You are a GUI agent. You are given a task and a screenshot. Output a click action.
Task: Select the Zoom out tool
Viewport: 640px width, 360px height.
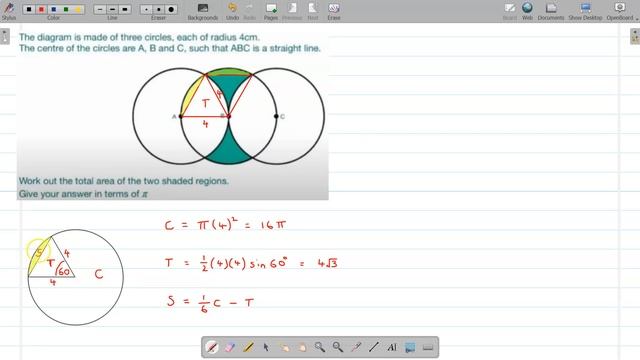(x=338, y=347)
